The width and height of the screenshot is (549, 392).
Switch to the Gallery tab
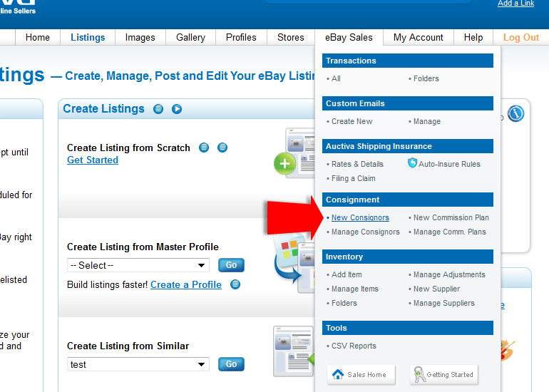[190, 38]
